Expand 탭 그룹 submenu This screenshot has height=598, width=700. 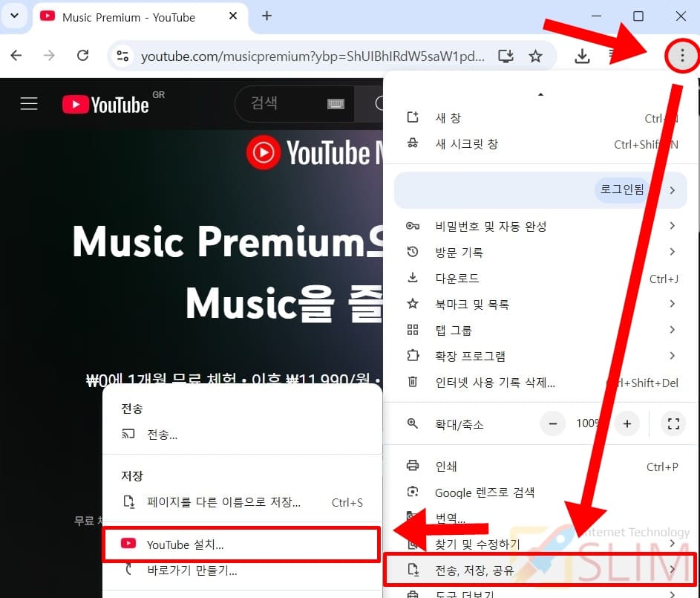pos(542,330)
